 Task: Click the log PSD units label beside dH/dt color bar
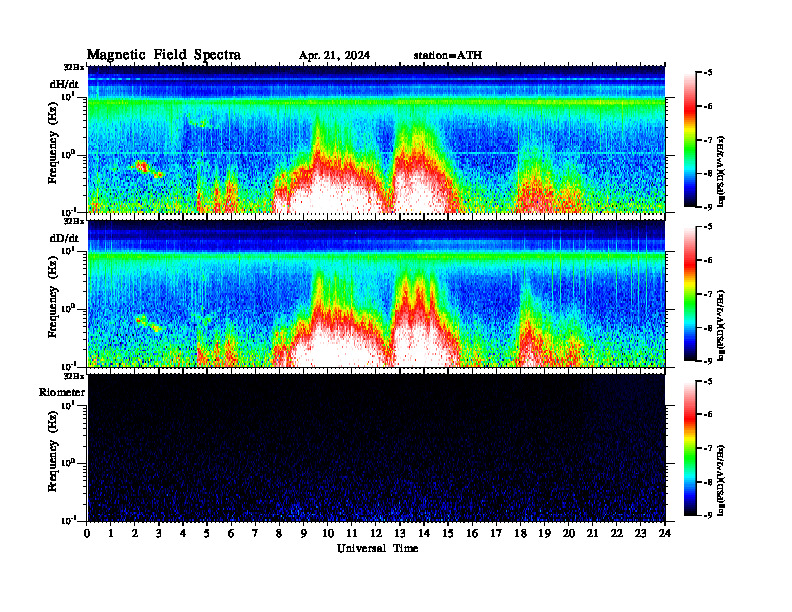pos(722,172)
